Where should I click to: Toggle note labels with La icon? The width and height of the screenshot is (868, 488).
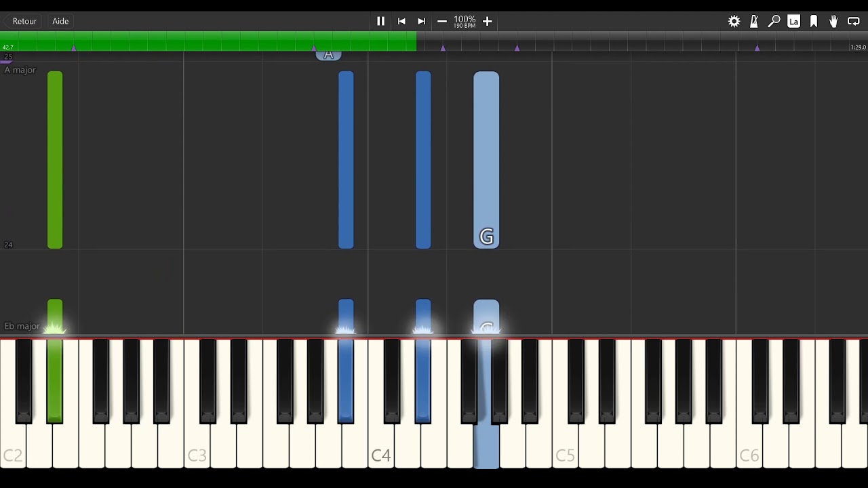(793, 21)
